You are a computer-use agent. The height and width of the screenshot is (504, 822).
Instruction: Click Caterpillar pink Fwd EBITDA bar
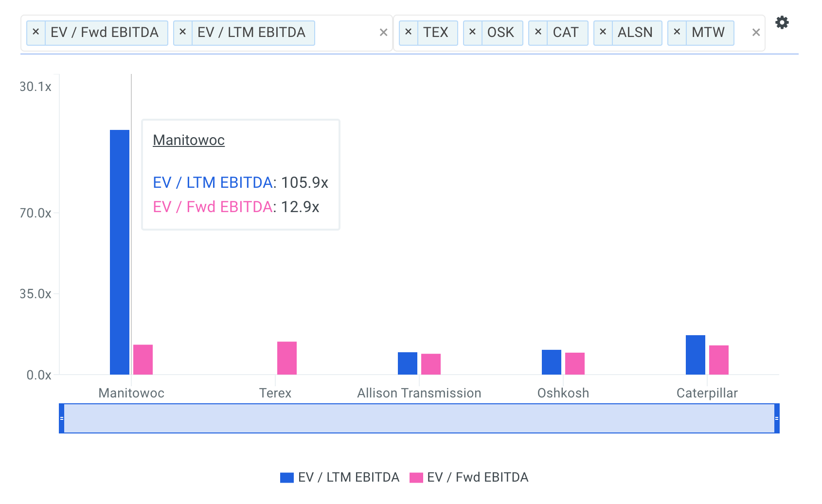pyautogui.click(x=719, y=360)
